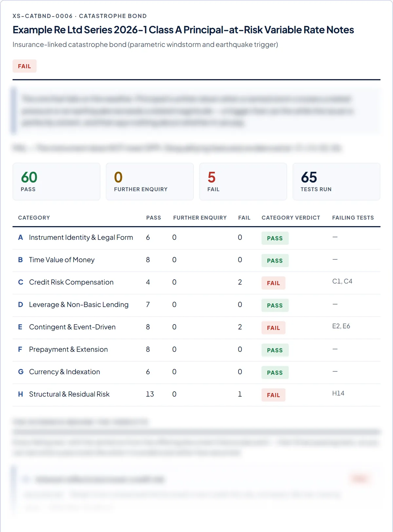Image resolution: width=393 pixels, height=532 pixels.
Task: Click the FAIL verdict for Structural & Residual Risk
Action: 273,395
